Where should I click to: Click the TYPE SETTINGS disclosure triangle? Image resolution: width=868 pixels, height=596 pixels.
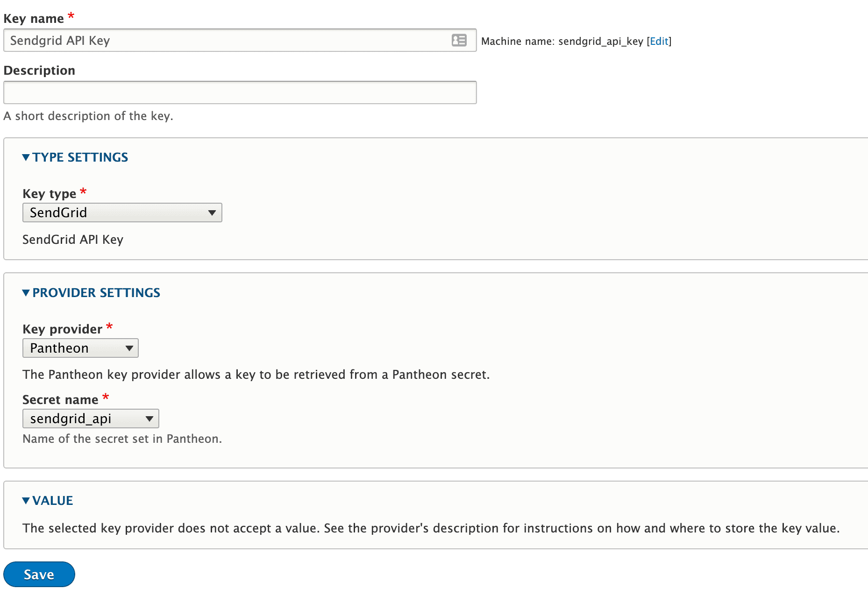coord(26,157)
